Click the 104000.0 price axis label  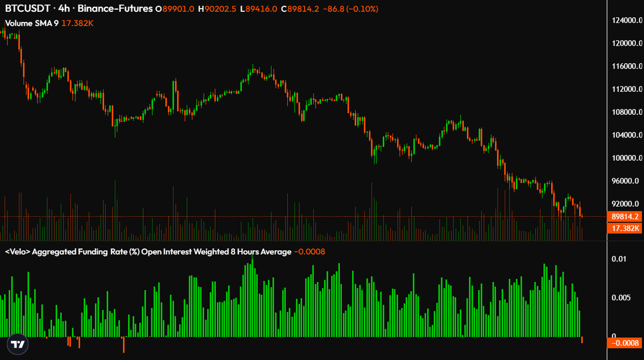coord(626,135)
